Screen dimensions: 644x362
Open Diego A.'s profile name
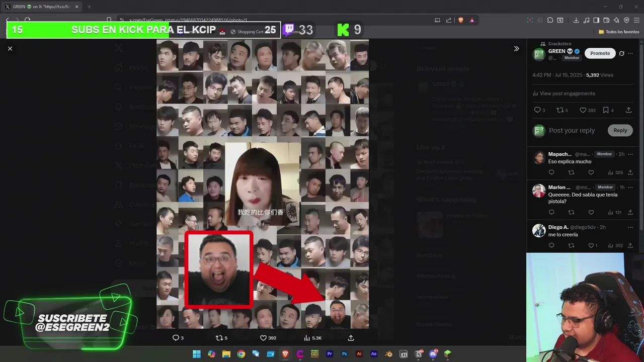click(x=558, y=227)
